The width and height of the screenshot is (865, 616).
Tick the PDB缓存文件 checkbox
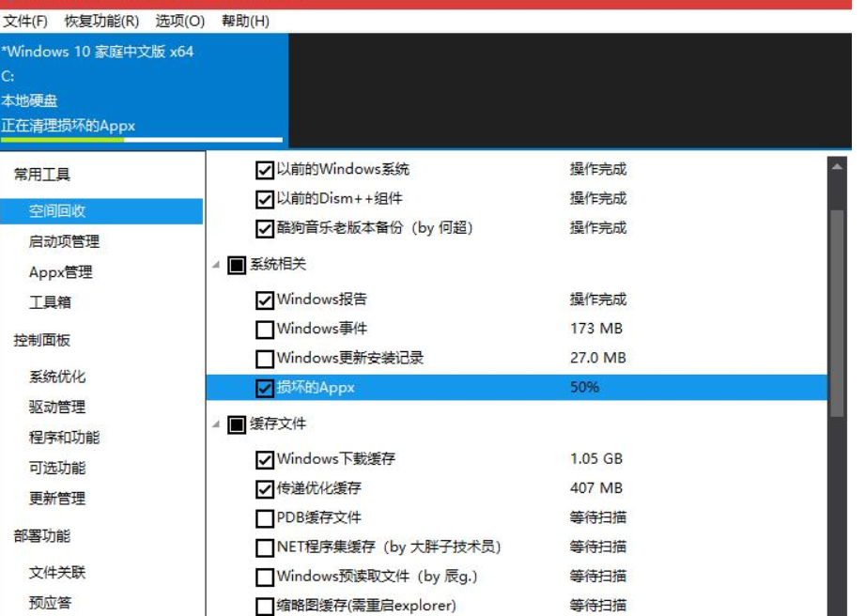click(265, 518)
